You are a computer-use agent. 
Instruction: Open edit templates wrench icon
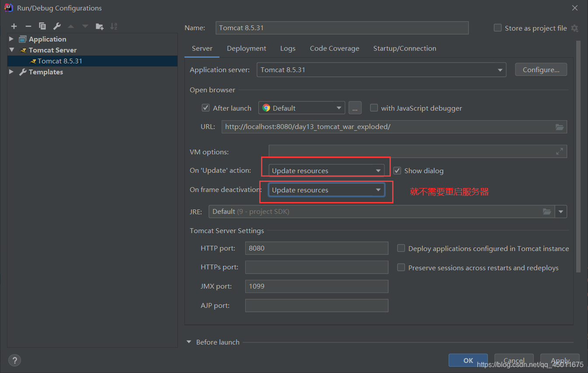pos(57,26)
